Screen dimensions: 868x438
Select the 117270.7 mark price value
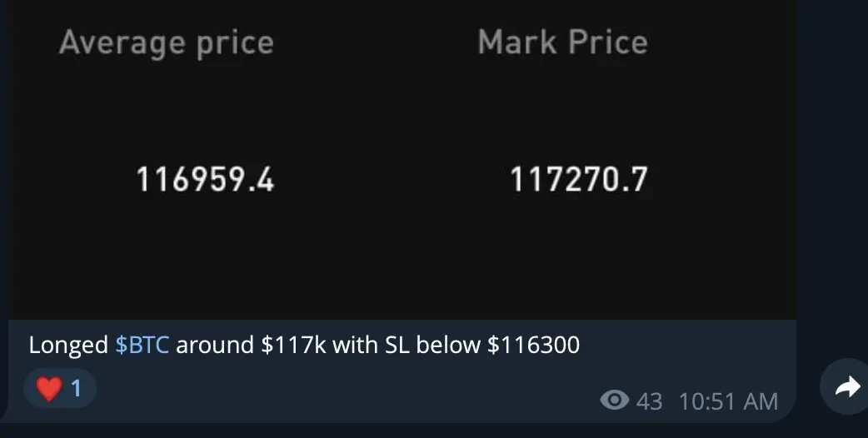578,180
